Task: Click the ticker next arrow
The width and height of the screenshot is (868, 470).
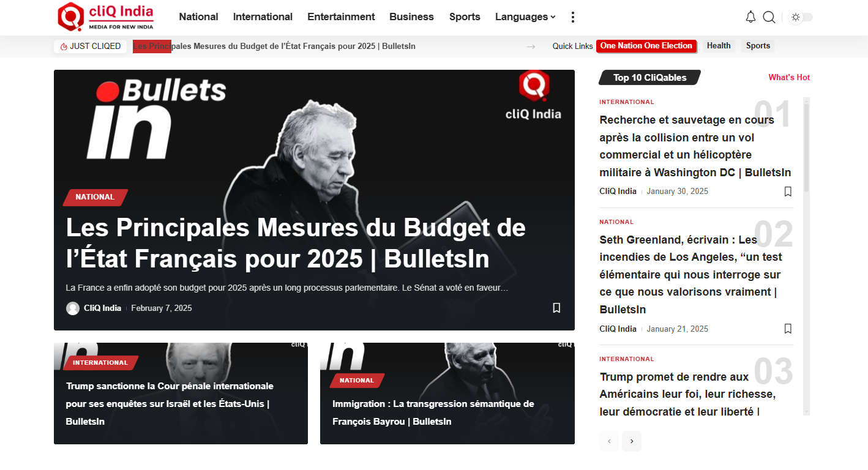Action: tap(531, 47)
